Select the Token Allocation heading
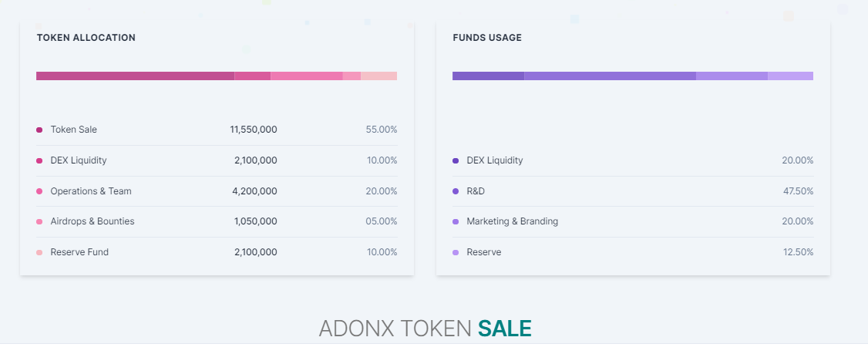Image resolution: width=868 pixels, height=354 pixels. pos(86,38)
